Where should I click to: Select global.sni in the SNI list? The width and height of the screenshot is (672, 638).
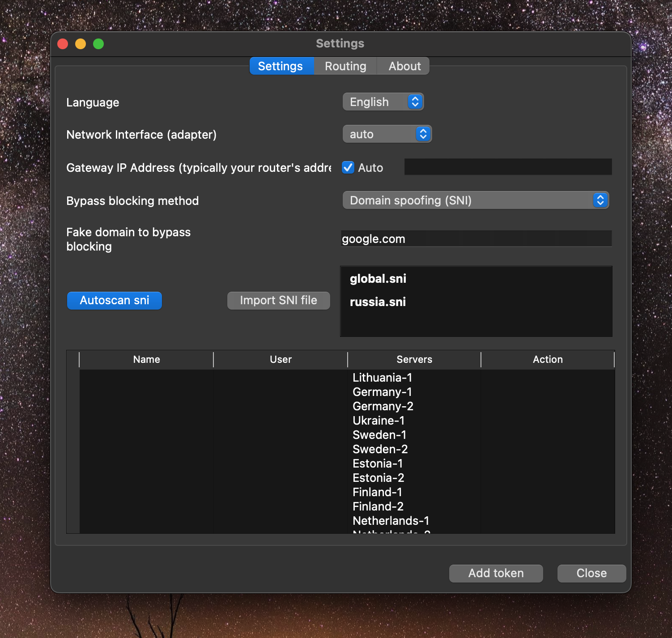click(378, 279)
